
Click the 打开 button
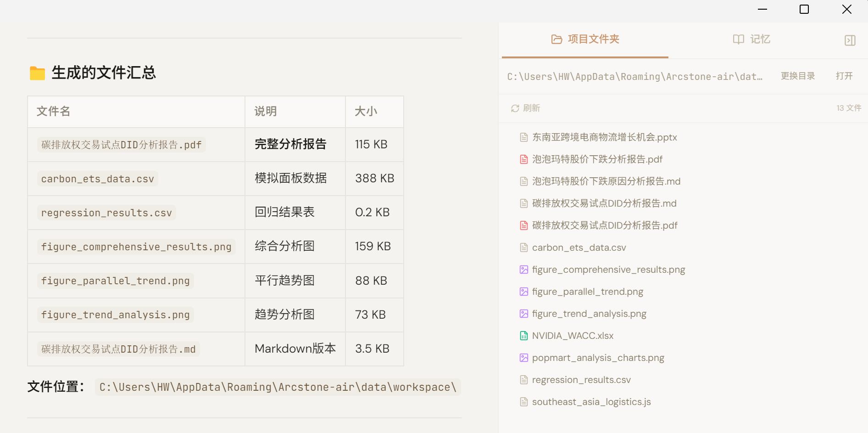pos(844,76)
